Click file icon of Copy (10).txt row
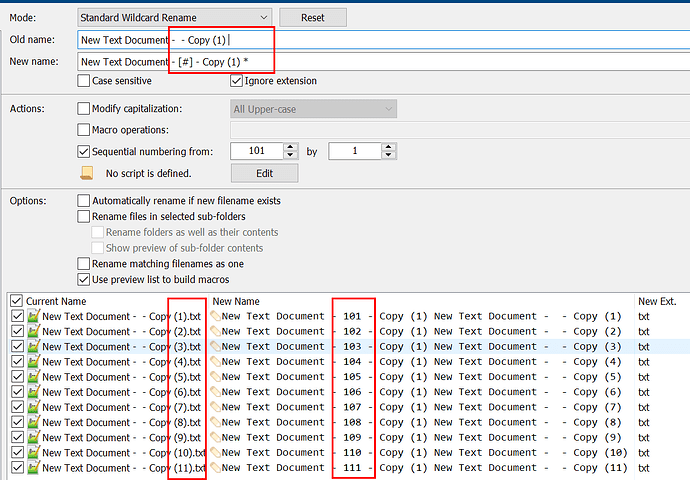The image size is (690, 480). [33, 452]
